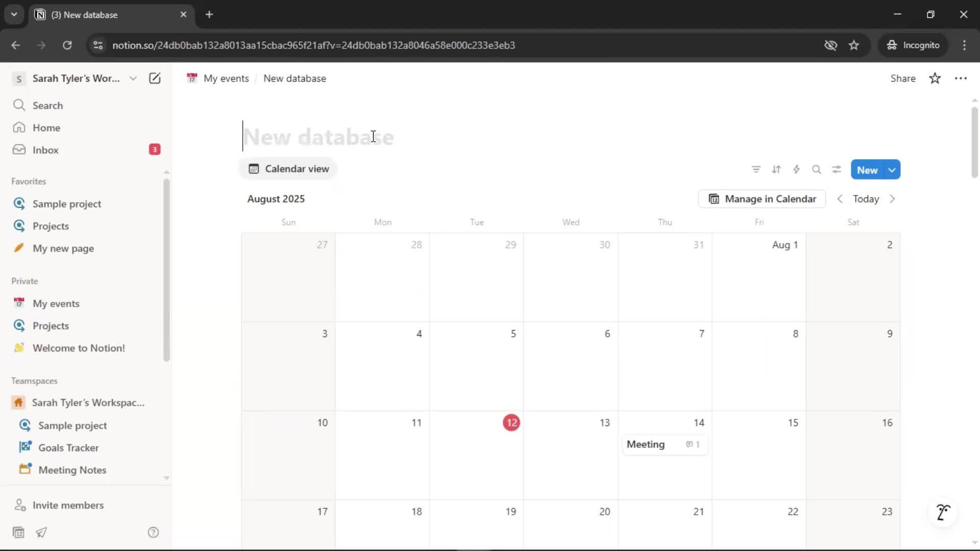
Task: Go to previous month arrow
Action: [840, 199]
